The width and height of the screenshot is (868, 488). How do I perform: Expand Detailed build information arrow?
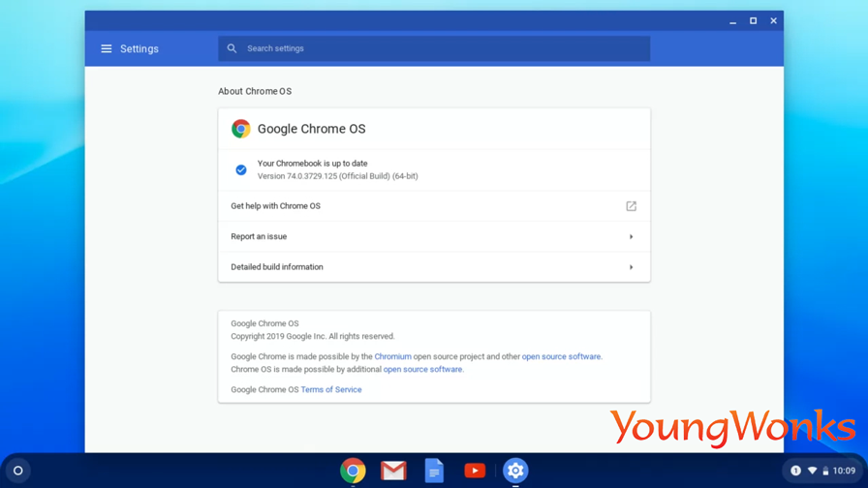pos(631,267)
